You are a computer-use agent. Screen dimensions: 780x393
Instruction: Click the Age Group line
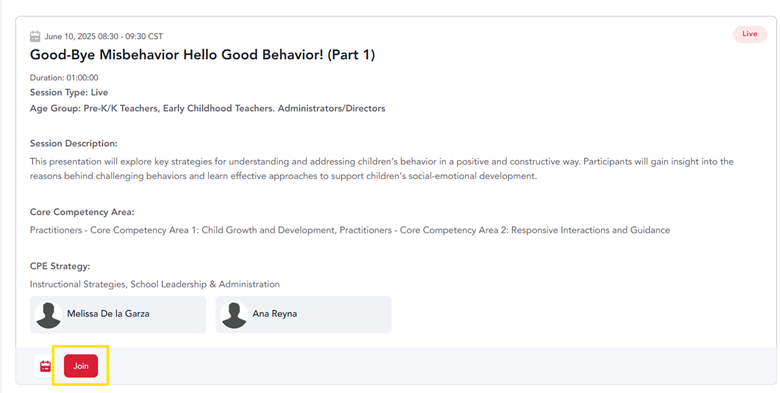[x=207, y=108]
